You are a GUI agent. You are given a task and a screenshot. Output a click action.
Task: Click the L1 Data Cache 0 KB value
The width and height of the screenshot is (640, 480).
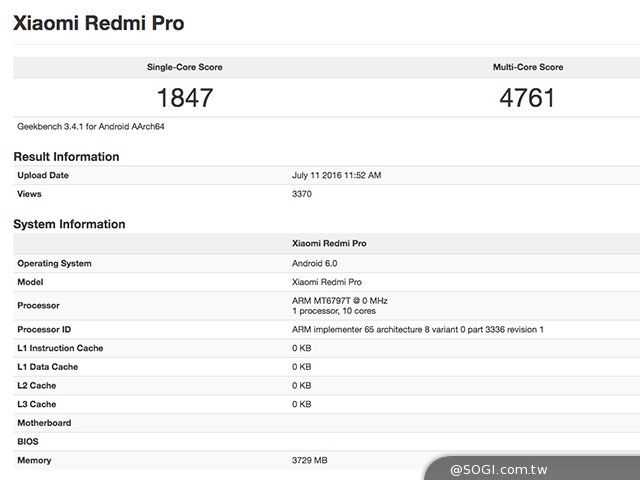[302, 367]
